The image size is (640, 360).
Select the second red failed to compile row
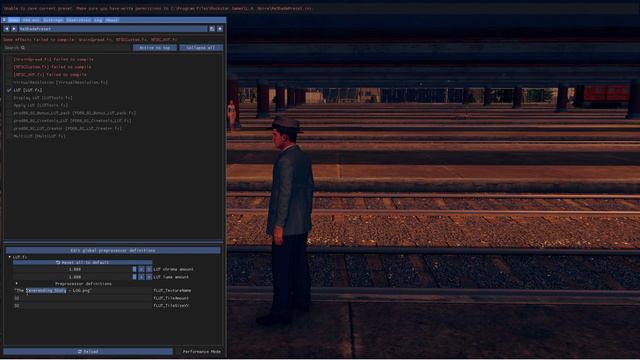coord(52,67)
